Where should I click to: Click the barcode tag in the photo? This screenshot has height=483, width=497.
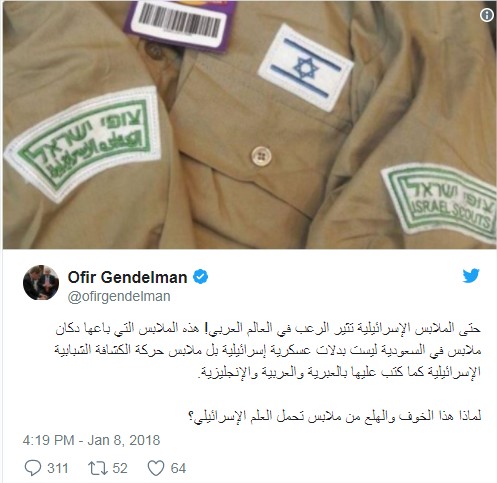coord(178,23)
